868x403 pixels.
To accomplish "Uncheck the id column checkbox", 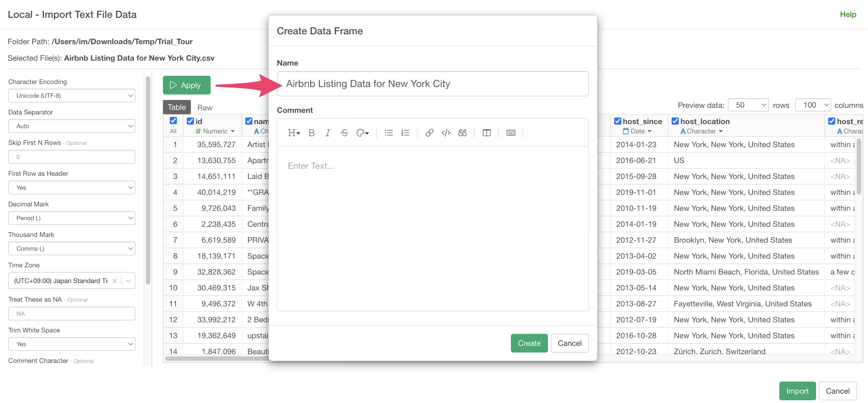I will tap(190, 121).
